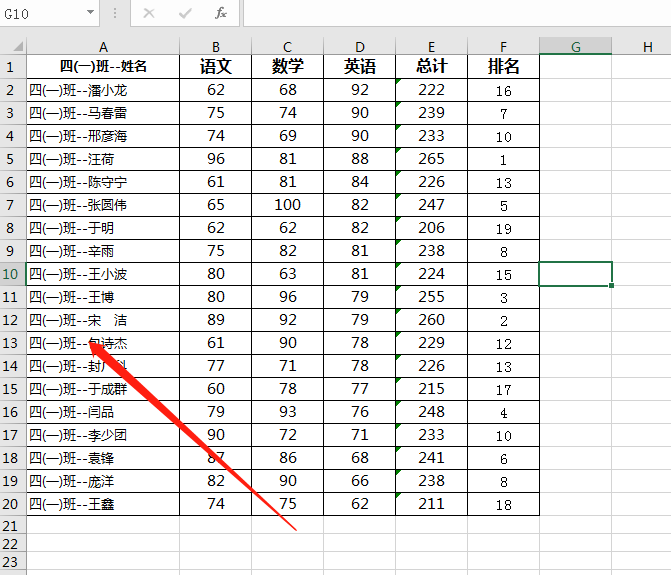
Task: Select column E header
Action: pos(431,46)
